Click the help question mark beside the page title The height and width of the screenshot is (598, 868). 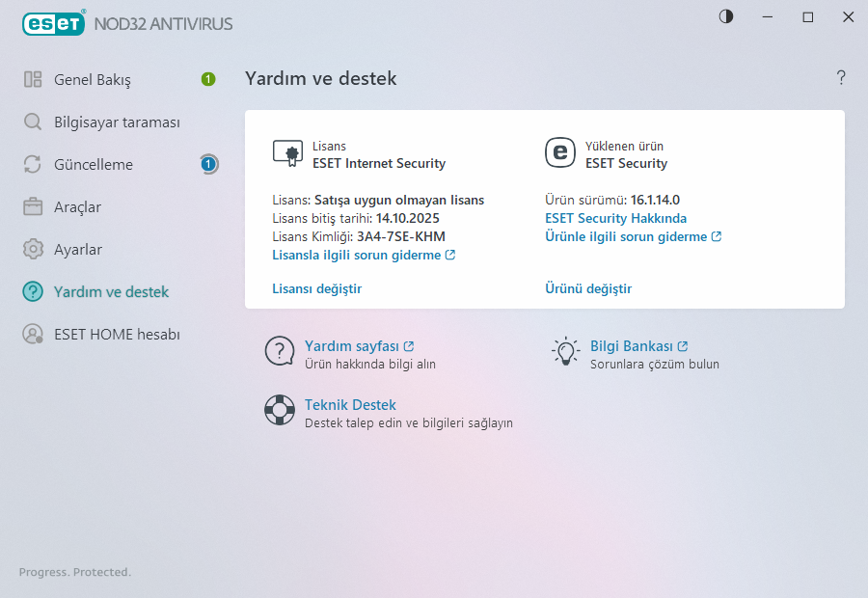click(841, 77)
